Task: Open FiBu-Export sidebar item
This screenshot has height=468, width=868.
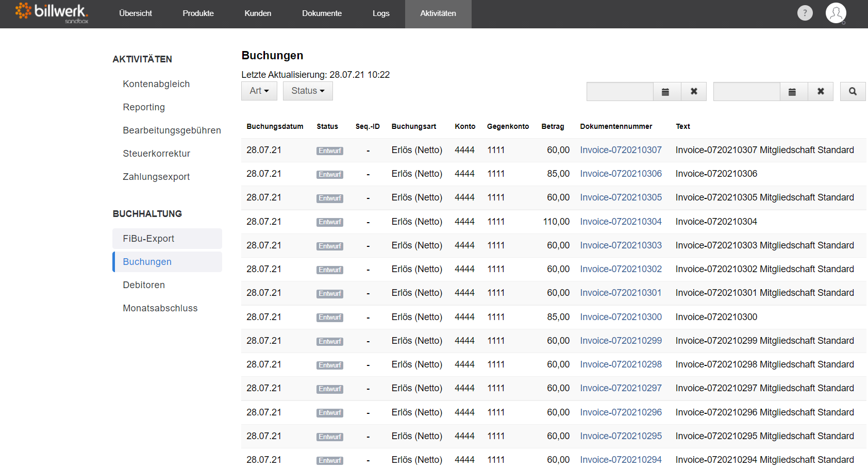Action: 167,239
